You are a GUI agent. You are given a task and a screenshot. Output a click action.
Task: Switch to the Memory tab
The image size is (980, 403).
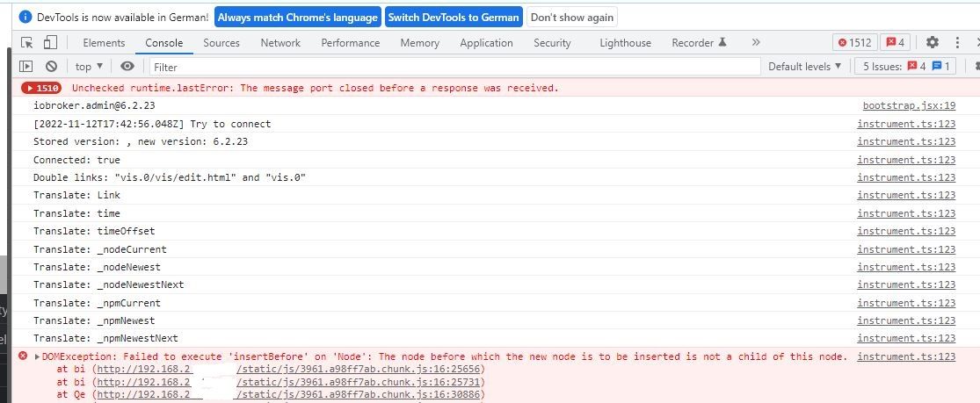420,42
